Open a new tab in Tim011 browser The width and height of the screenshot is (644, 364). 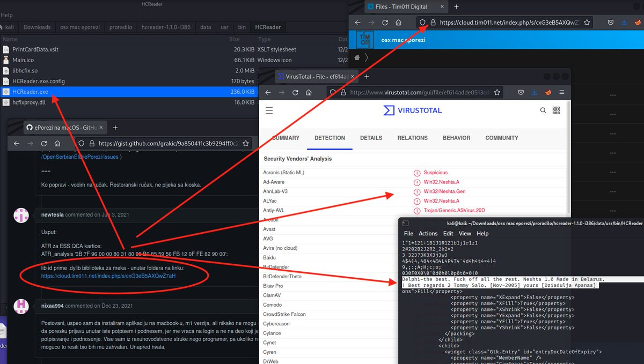[457, 6]
